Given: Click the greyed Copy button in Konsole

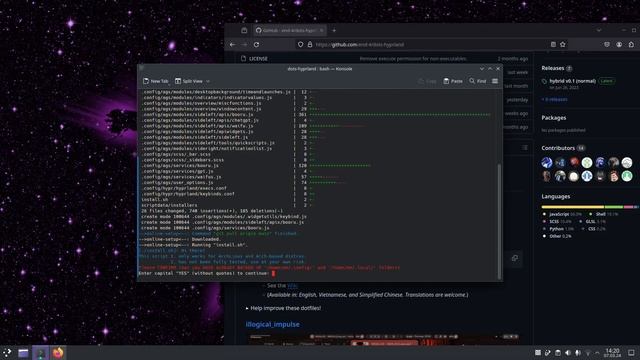Looking at the screenshot, I should (x=428, y=81).
